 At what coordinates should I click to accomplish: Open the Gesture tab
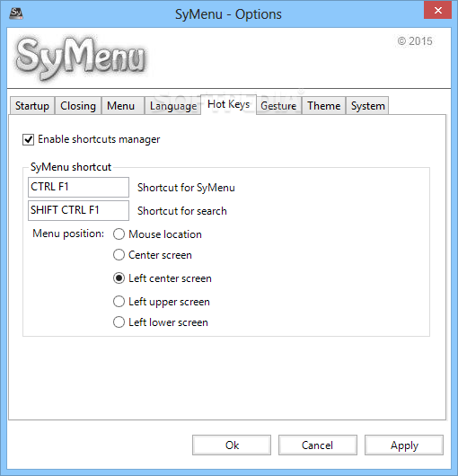pos(278,106)
